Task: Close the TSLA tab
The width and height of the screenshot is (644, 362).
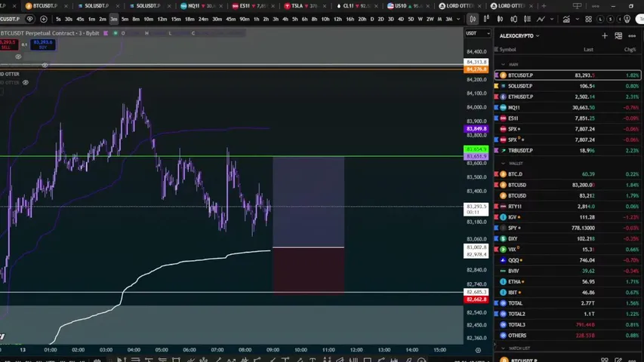Action: coord(325,6)
